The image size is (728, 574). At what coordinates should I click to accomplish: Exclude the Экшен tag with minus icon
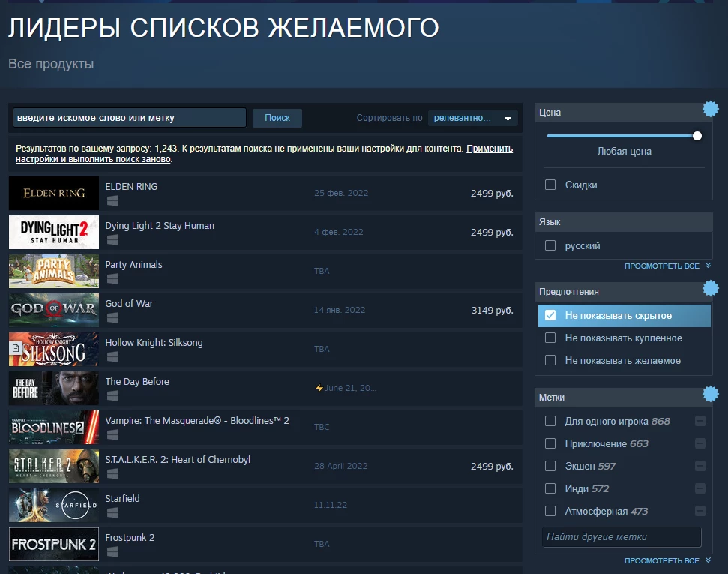pyautogui.click(x=700, y=466)
